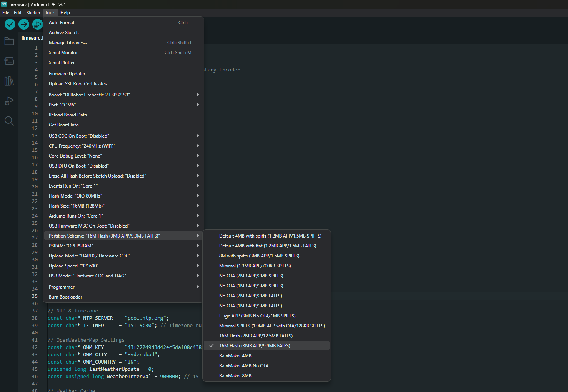The image size is (568, 392).
Task: Expand Upload Mode UART0 submenu
Action: pos(123,256)
